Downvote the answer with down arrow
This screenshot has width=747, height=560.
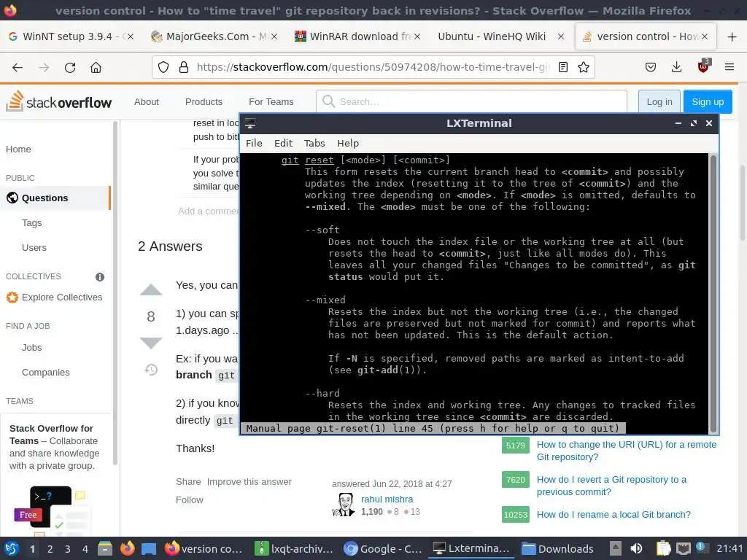[x=151, y=343]
